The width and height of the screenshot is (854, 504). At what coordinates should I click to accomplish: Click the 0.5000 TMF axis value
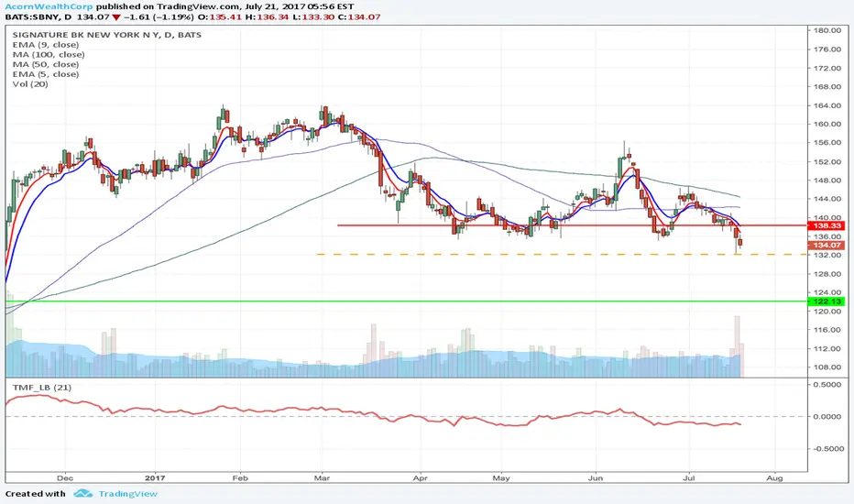[x=827, y=384]
